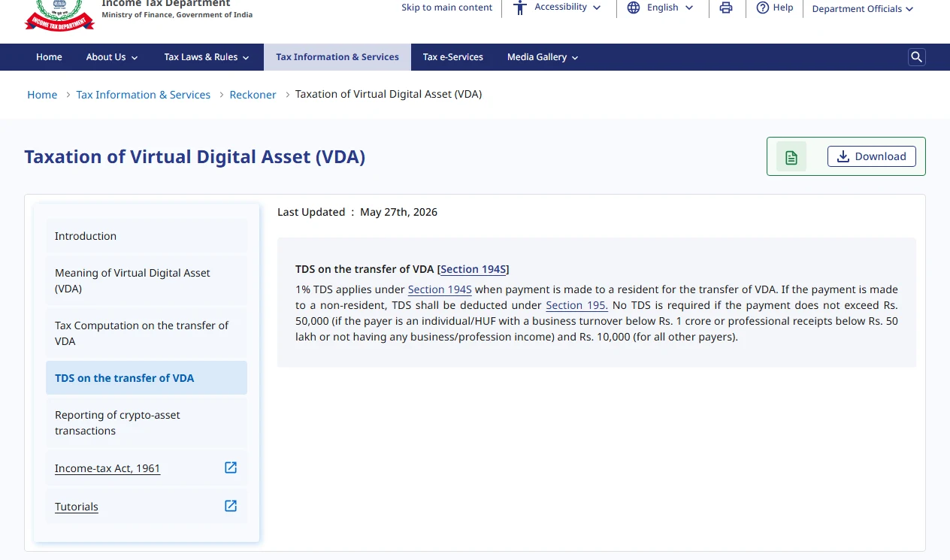
Task: Click the Download button
Action: coord(872,156)
